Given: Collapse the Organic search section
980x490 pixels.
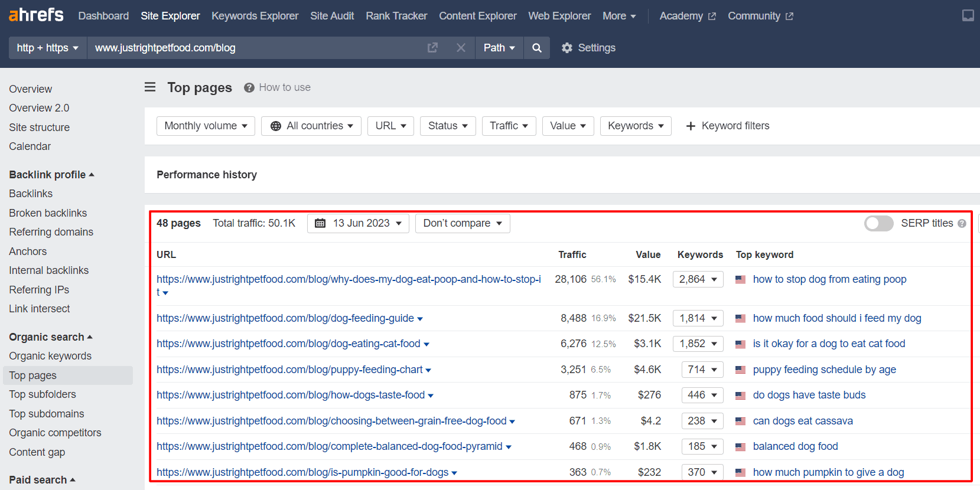Looking at the screenshot, I should [x=51, y=337].
